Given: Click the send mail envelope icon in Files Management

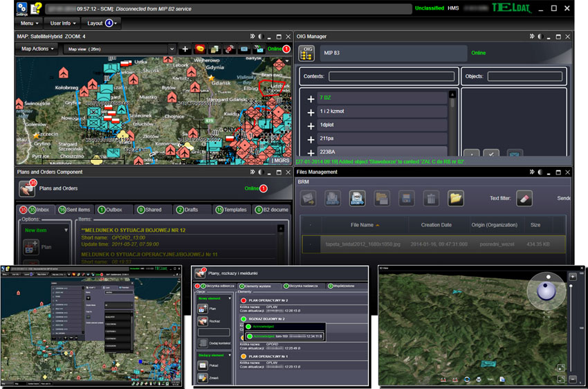Looking at the screenshot, I should pyautogui.click(x=308, y=198).
